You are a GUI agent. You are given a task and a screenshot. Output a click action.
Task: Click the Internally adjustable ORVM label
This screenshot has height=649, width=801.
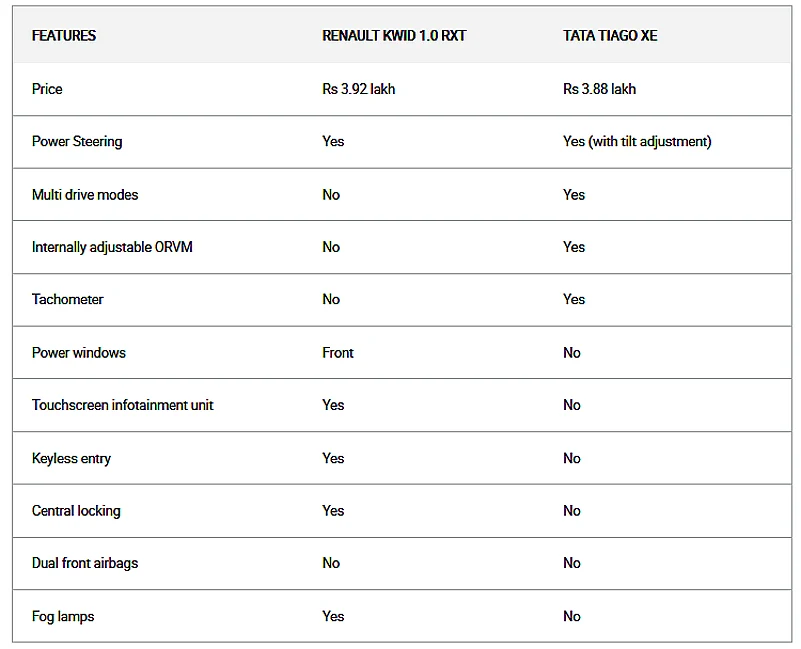pyautogui.click(x=112, y=247)
